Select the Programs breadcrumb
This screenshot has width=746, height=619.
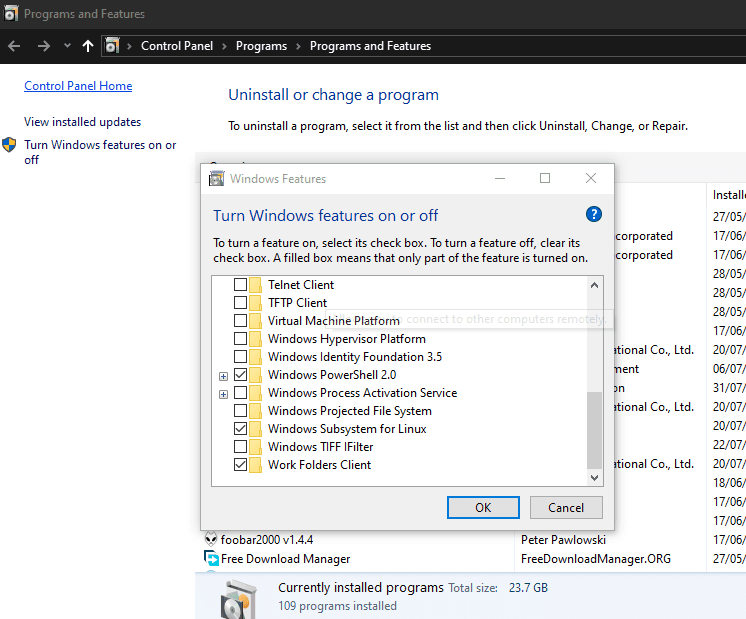pyautogui.click(x=261, y=46)
